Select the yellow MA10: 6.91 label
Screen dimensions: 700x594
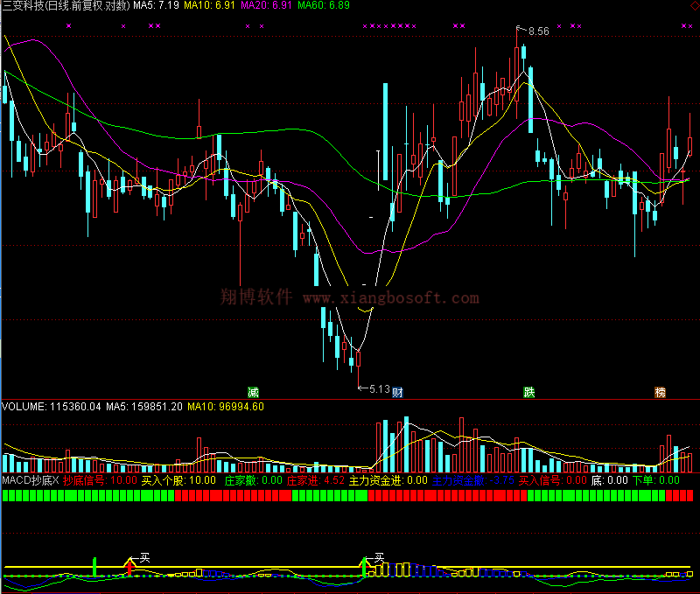tap(210, 5)
